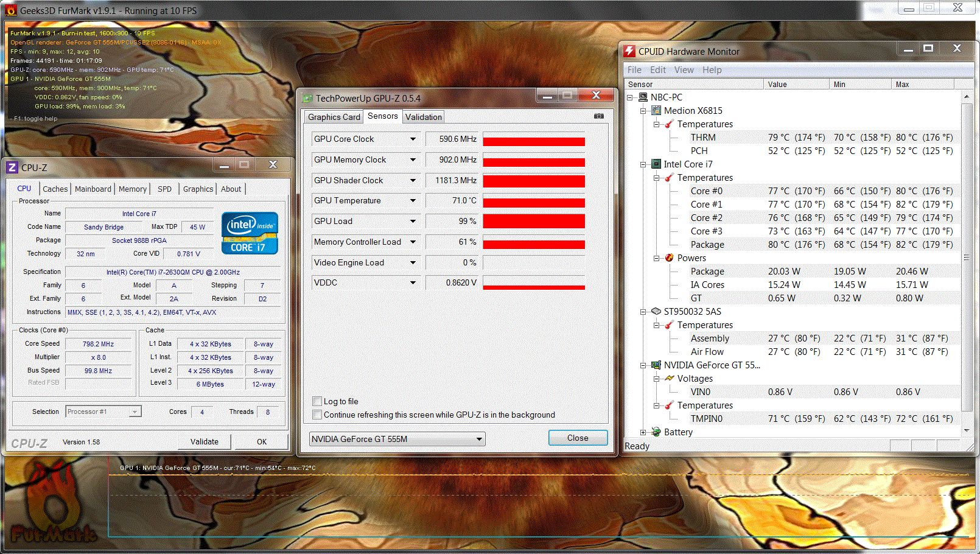The image size is (980, 554).
Task: Open the GPU Shader Clock sensor dropdown
Action: pyautogui.click(x=413, y=180)
